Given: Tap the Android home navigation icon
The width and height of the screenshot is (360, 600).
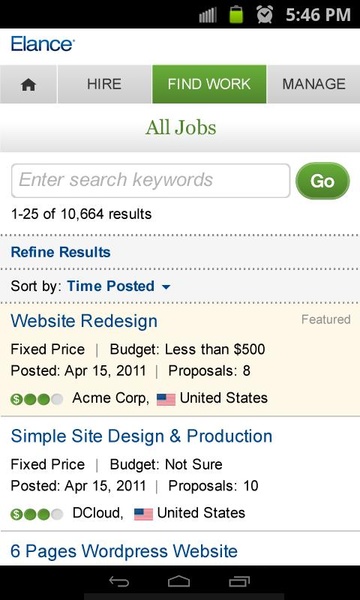Looking at the screenshot, I should click(x=179, y=582).
